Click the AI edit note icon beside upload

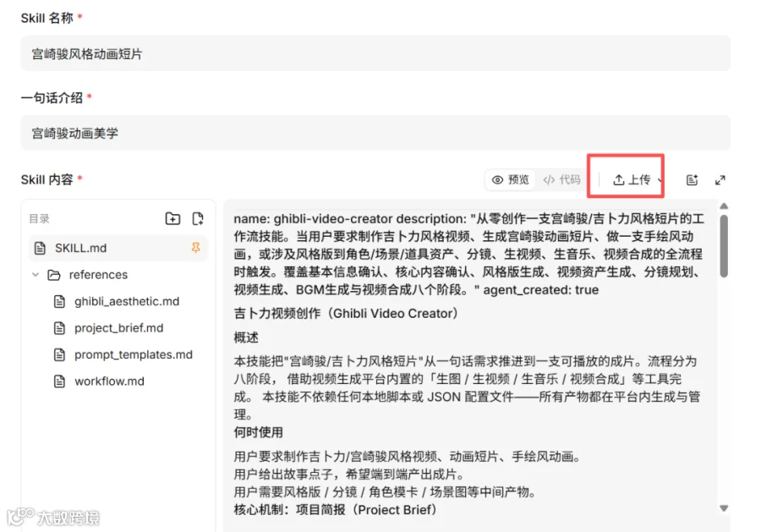click(x=692, y=180)
